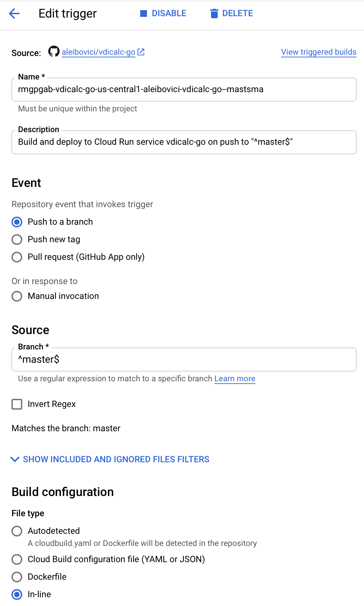Screen dimensions: 364x606
Task: Open the external link icon next to repository
Action: click(x=141, y=52)
